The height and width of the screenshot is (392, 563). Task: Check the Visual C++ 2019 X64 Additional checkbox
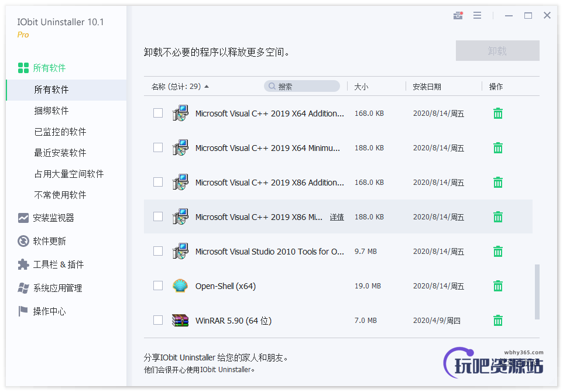point(158,113)
